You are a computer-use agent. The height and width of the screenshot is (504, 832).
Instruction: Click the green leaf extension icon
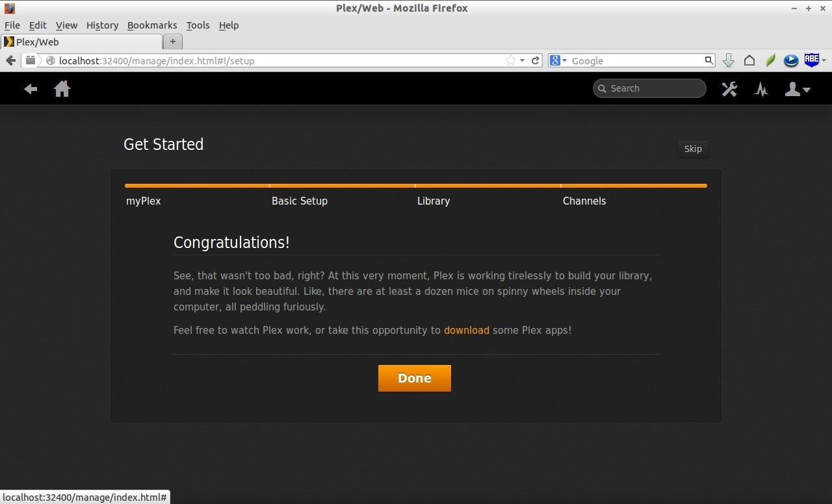coord(770,60)
